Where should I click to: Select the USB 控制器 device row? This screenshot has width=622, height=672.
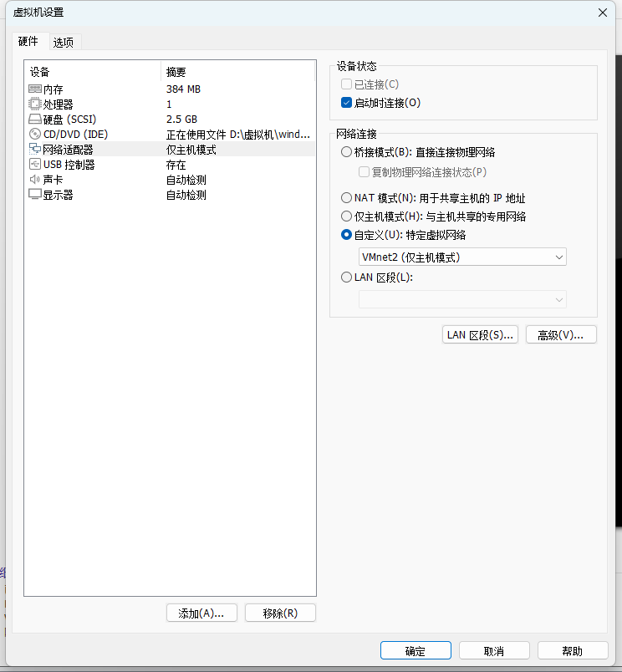pos(171,165)
